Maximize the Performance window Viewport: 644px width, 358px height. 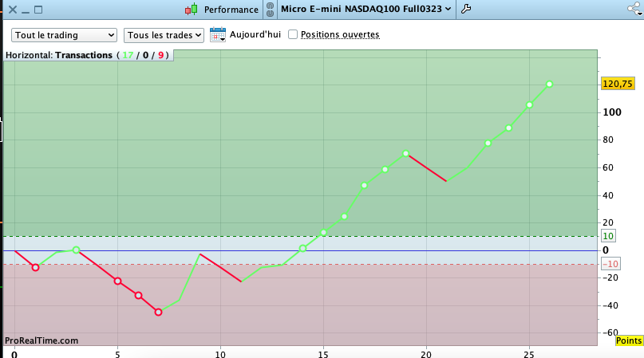(38, 10)
